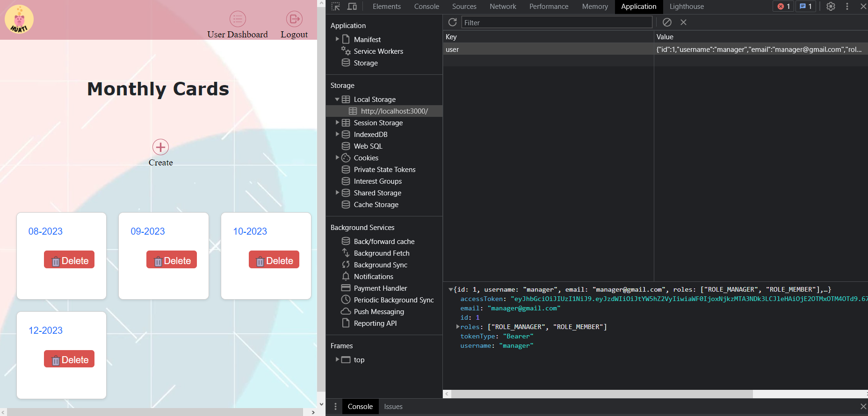Switch to the Sources tab
868x416 pixels.
(x=464, y=7)
